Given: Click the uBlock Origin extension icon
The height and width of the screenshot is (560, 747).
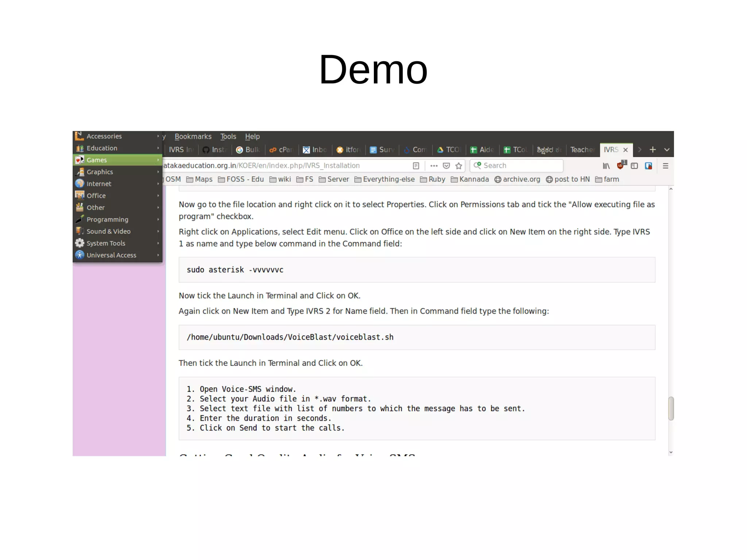Looking at the screenshot, I should pos(621,165).
